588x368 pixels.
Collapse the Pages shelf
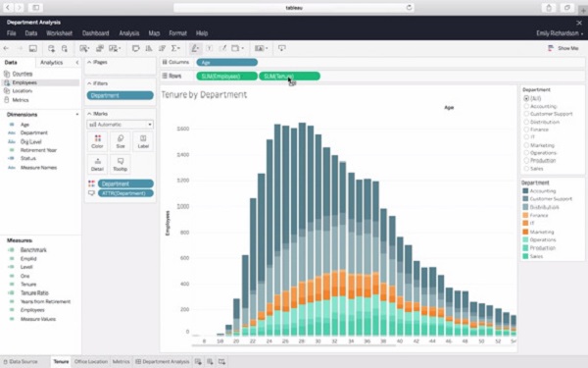click(89, 62)
